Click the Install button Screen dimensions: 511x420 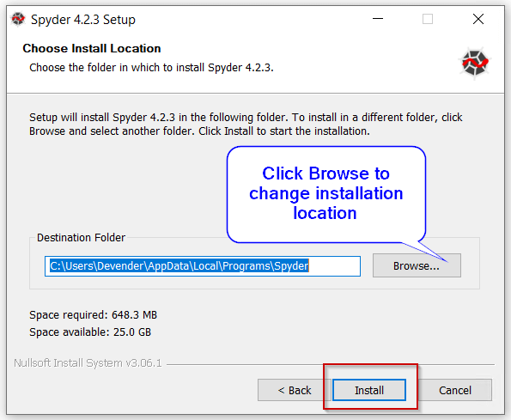click(x=369, y=390)
